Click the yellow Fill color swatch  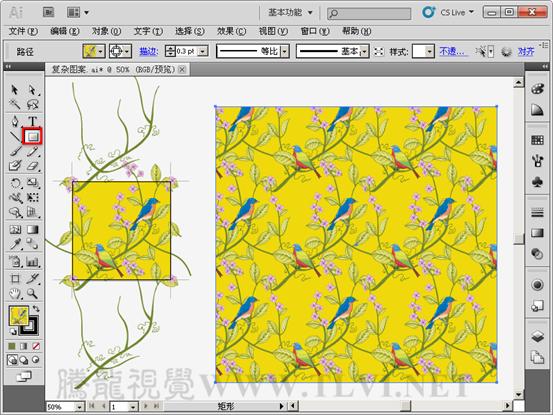pos(18,316)
